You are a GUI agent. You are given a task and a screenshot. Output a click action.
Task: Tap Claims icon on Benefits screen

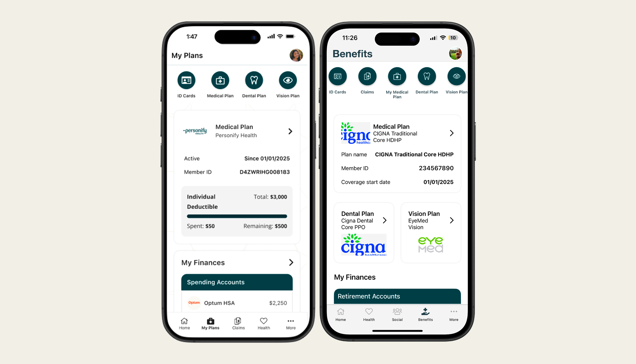[367, 76]
